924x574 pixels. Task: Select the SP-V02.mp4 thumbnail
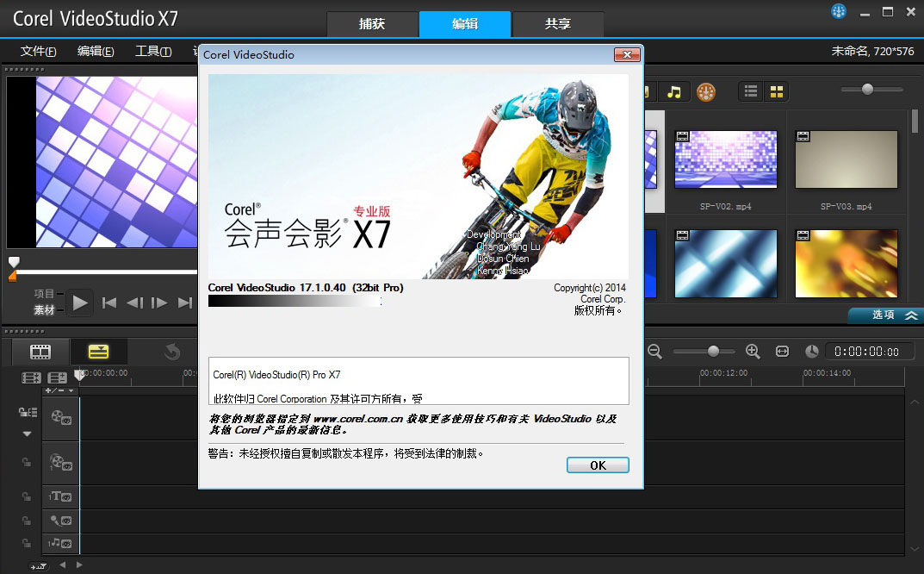(725, 159)
